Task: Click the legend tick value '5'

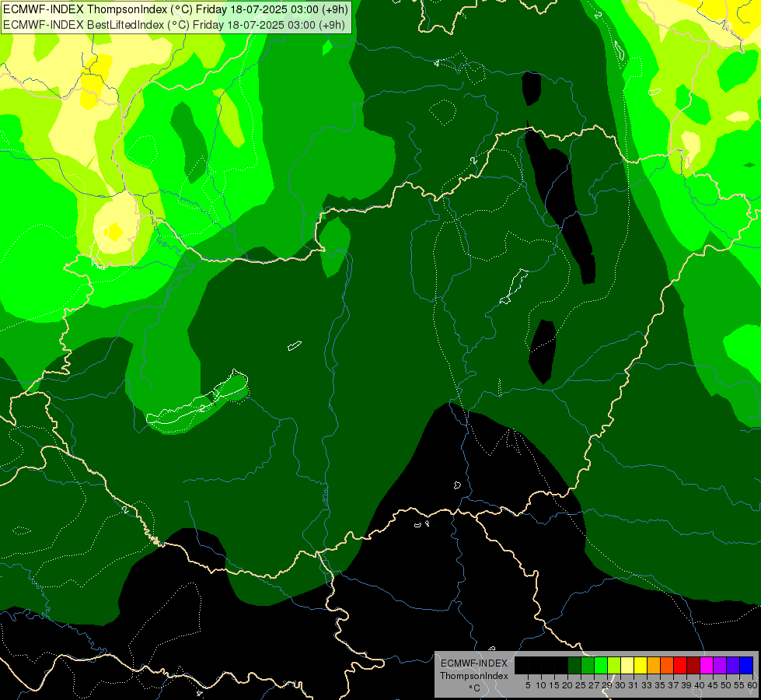Action: pyautogui.click(x=528, y=685)
